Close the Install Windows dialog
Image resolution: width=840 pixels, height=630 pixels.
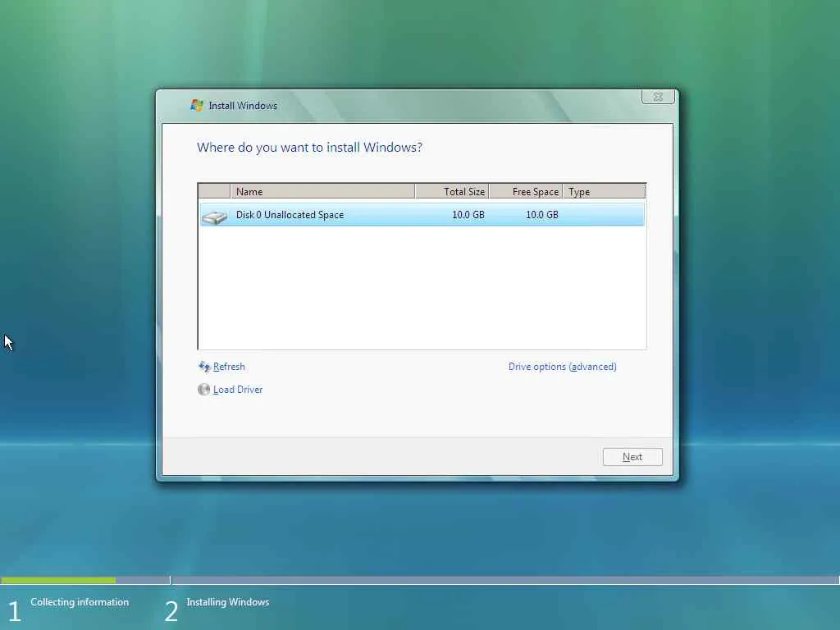[x=658, y=97]
